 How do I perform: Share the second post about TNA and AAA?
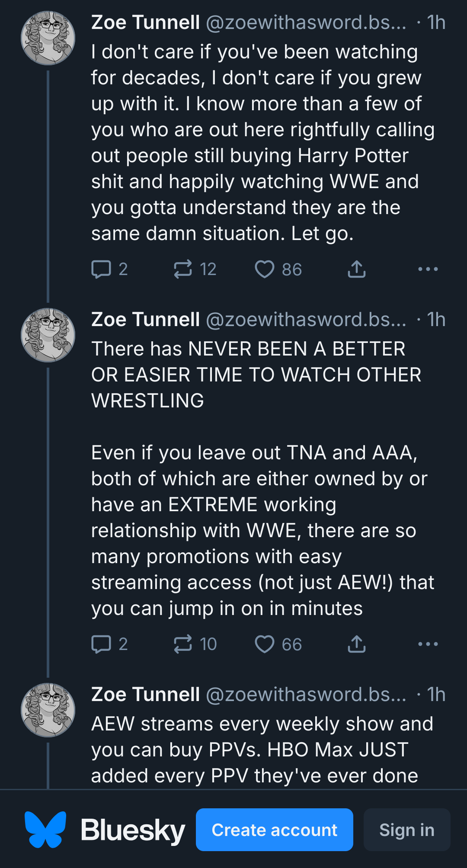357,644
